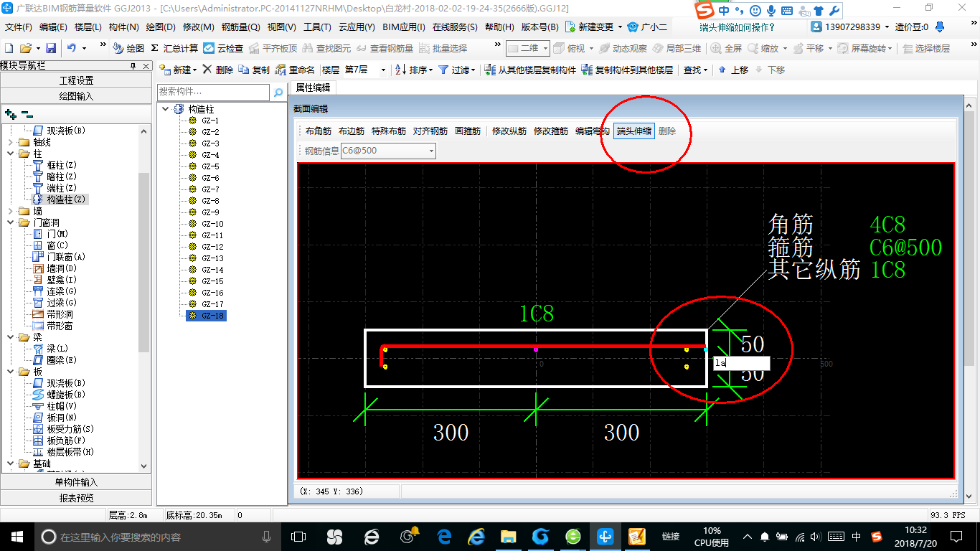Click 修改箍筋 modify stirrup

point(551,131)
